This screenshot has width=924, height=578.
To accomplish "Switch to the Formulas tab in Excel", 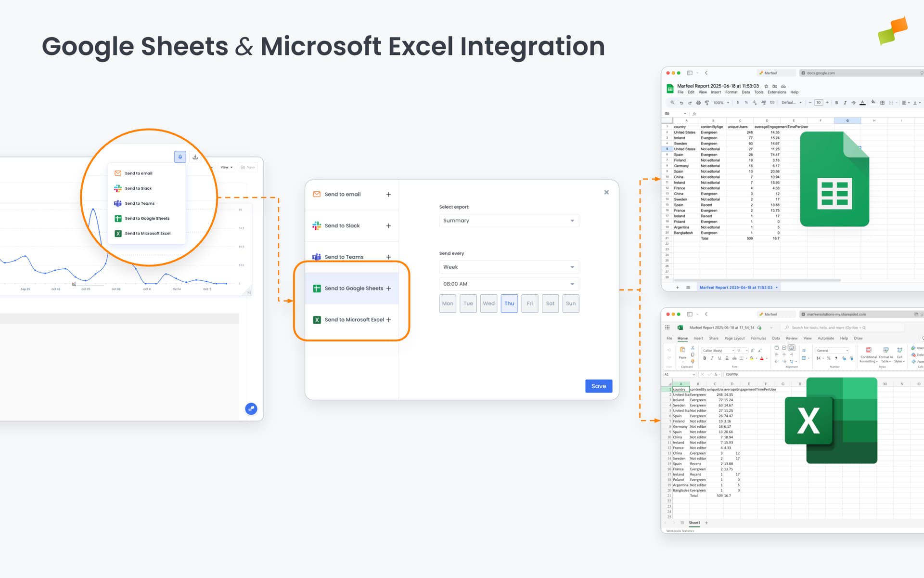I will click(x=758, y=338).
